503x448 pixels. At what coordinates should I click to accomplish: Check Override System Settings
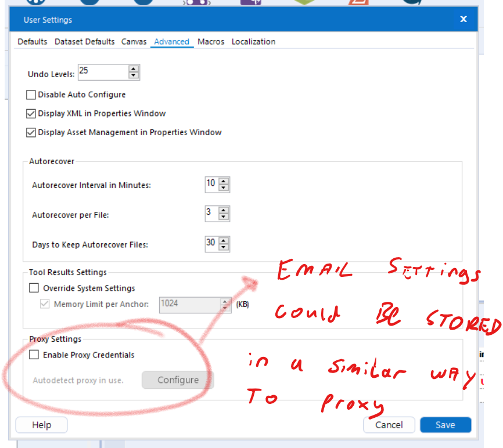pos(33,288)
